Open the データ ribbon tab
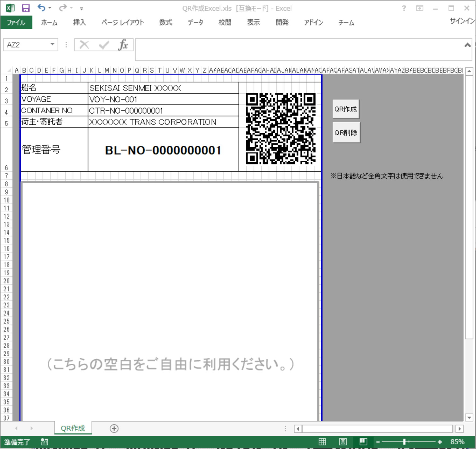The height and width of the screenshot is (449, 476). (x=195, y=22)
